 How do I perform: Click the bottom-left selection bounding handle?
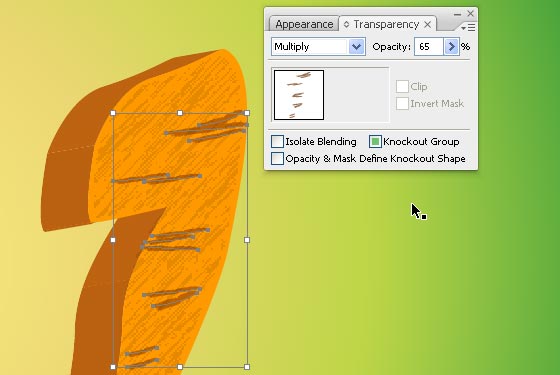(x=113, y=367)
